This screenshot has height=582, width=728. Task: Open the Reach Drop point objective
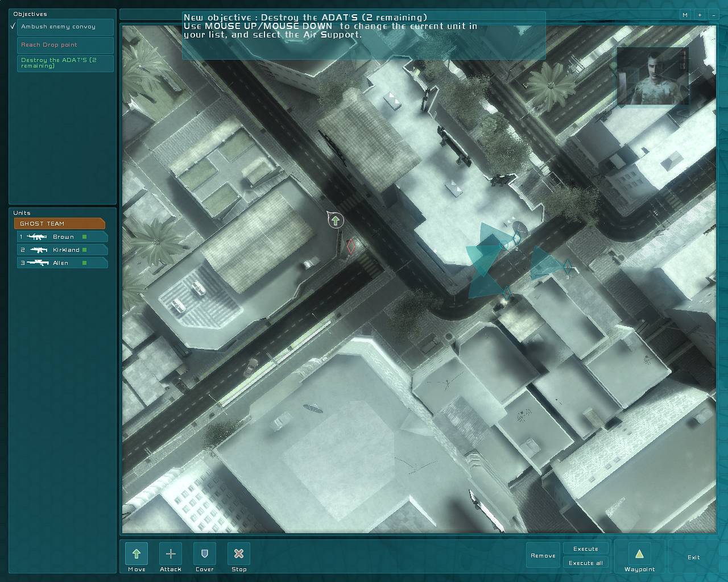click(x=65, y=45)
